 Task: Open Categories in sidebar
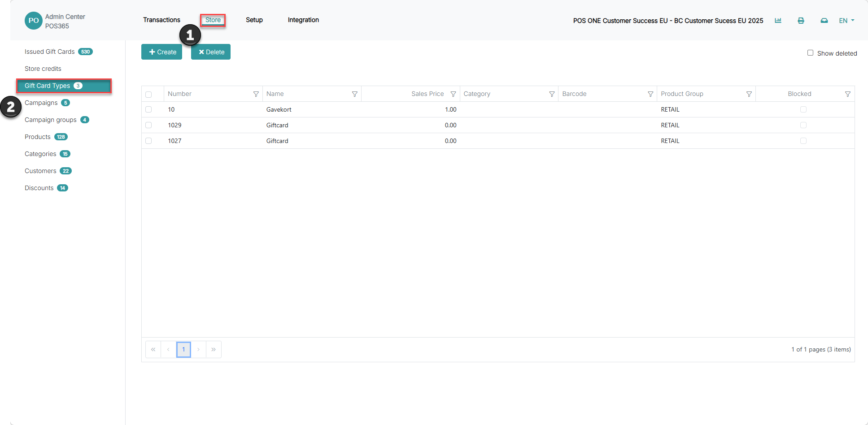(x=48, y=154)
